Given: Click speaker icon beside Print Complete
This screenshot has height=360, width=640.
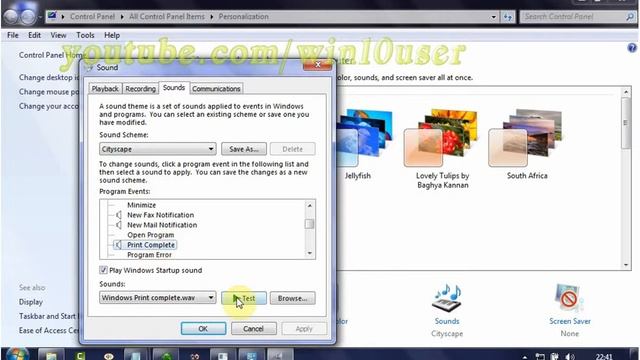Looking at the screenshot, I should (x=118, y=245).
